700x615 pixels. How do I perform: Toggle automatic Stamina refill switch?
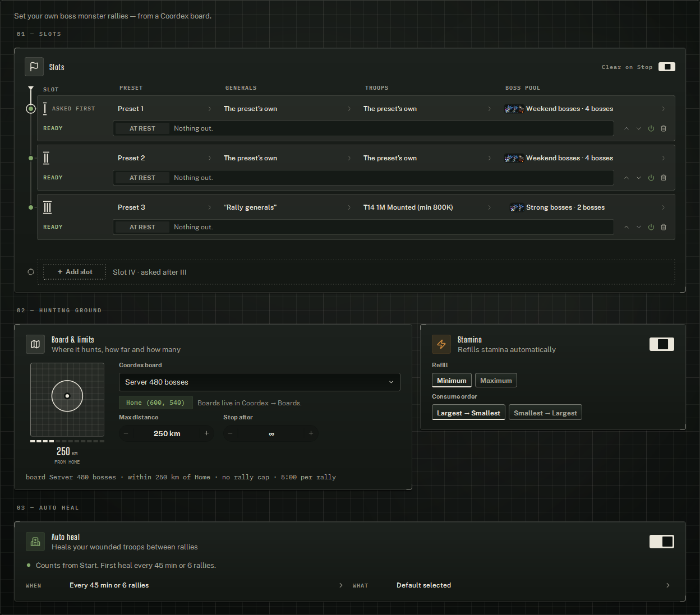tap(662, 344)
